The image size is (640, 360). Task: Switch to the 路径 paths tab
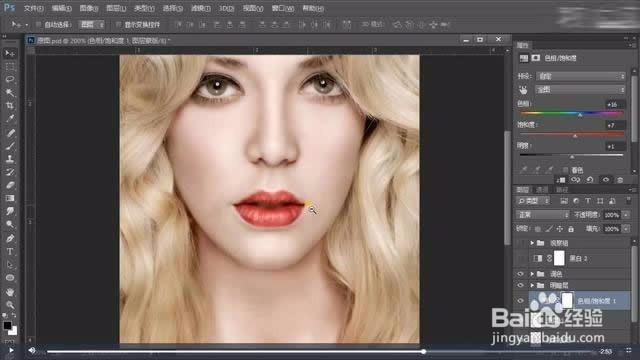(x=562, y=189)
